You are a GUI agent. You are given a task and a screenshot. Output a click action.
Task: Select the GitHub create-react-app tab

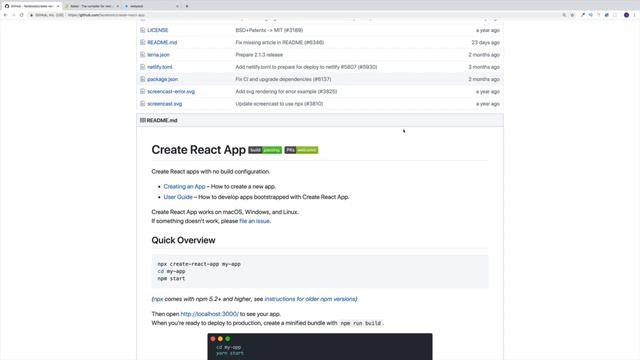coord(31,6)
